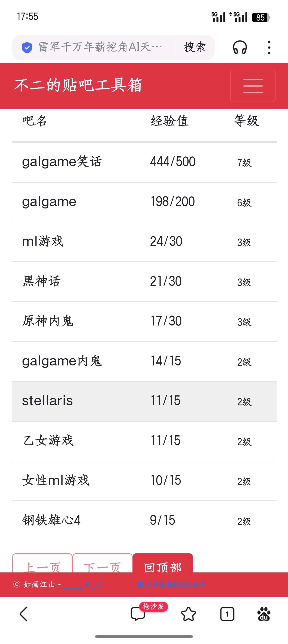This screenshot has height=644, width=288.
Task: Select the 钢铁雄心4 row
Action: pos(144,520)
